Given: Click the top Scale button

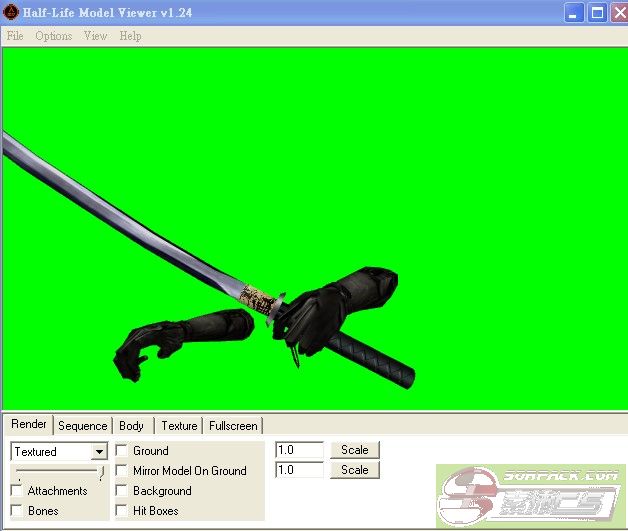Looking at the screenshot, I should pyautogui.click(x=355, y=450).
